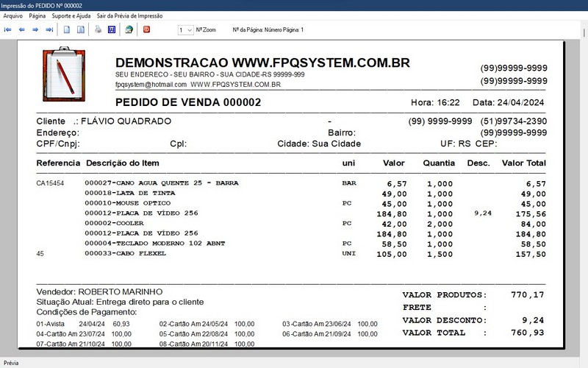This screenshot has width=588, height=368.
Task: Export to Word document icon
Action: (112, 30)
